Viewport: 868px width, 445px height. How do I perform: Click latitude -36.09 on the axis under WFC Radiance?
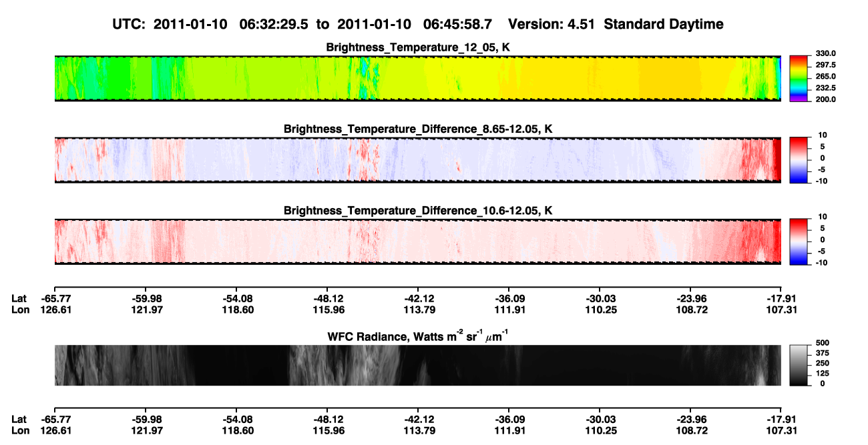[509, 419]
